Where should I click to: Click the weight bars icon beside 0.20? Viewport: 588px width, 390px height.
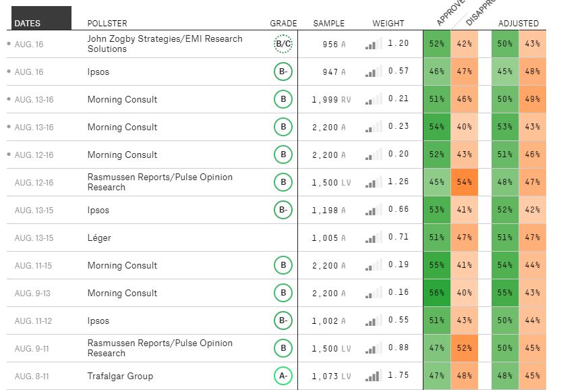[x=374, y=155]
